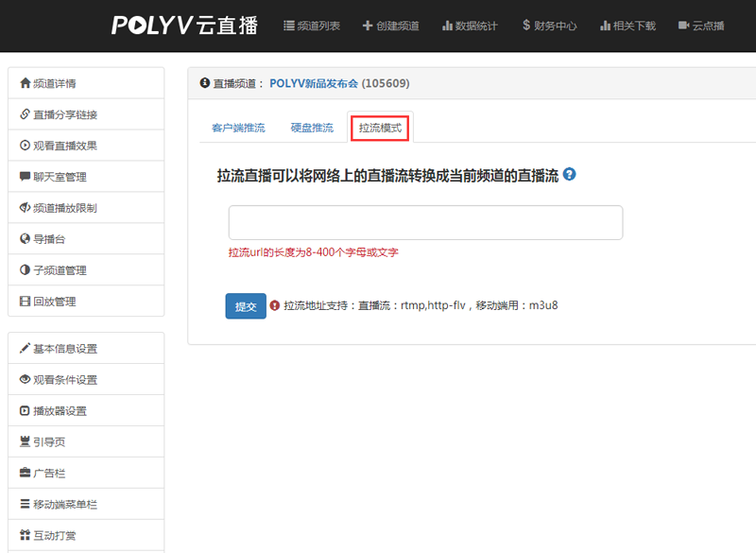The image size is (756, 553).
Task: Click the POLYV云直播 logo
Action: (x=184, y=26)
